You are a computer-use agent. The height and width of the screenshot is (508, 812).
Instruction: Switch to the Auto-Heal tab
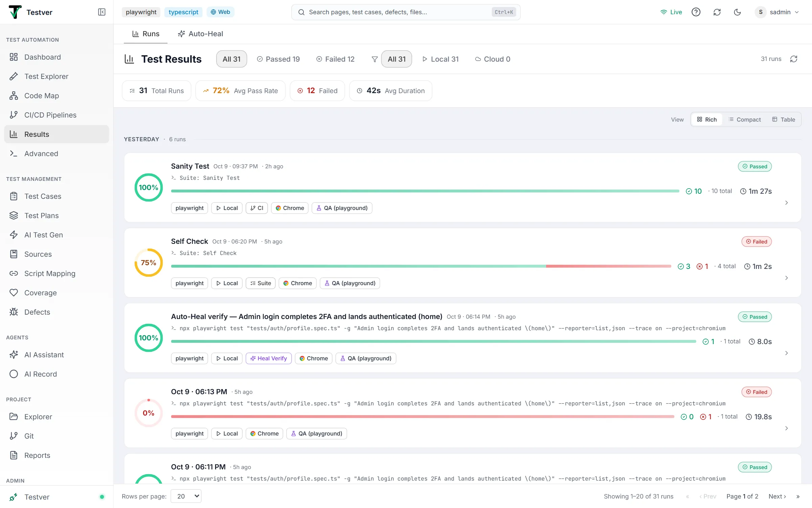pos(200,34)
